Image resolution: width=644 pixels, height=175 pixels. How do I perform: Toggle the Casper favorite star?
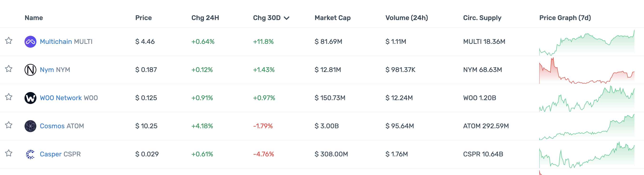point(9,153)
